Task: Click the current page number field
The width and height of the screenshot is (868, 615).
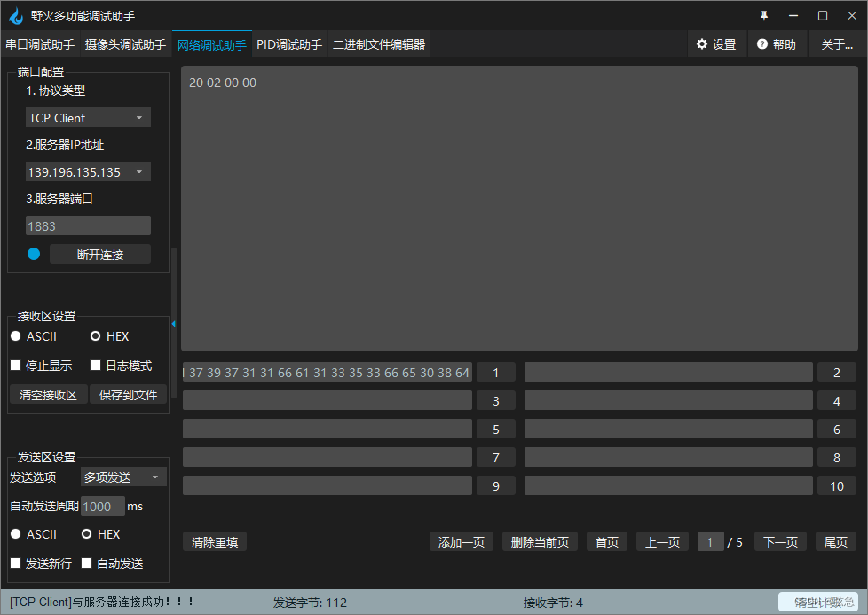Action: pyautogui.click(x=710, y=542)
